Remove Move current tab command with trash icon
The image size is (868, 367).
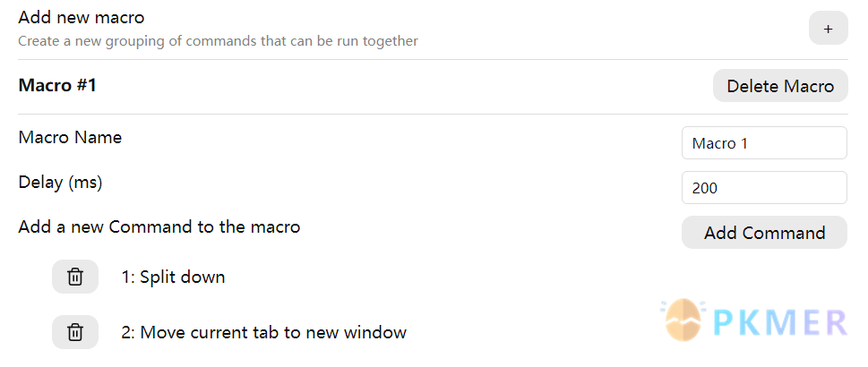click(75, 332)
